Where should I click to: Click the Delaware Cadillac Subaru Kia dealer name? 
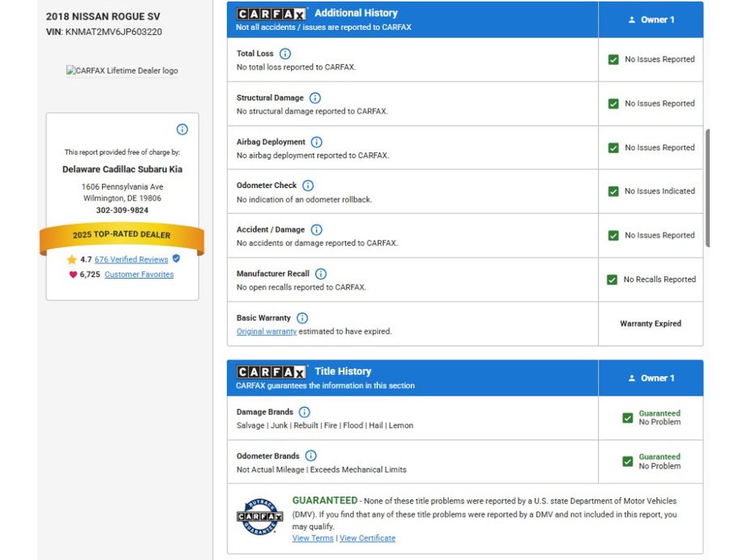pos(122,169)
